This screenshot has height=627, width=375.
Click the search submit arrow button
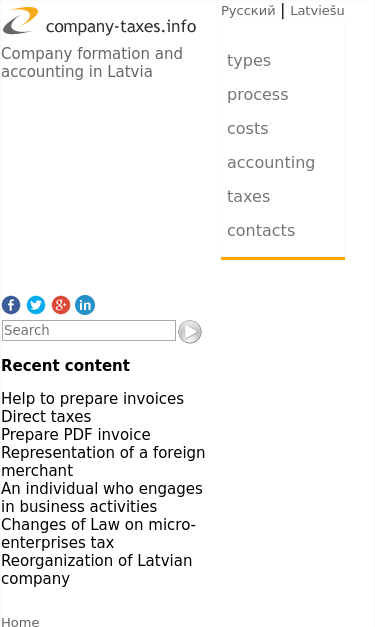tap(189, 331)
